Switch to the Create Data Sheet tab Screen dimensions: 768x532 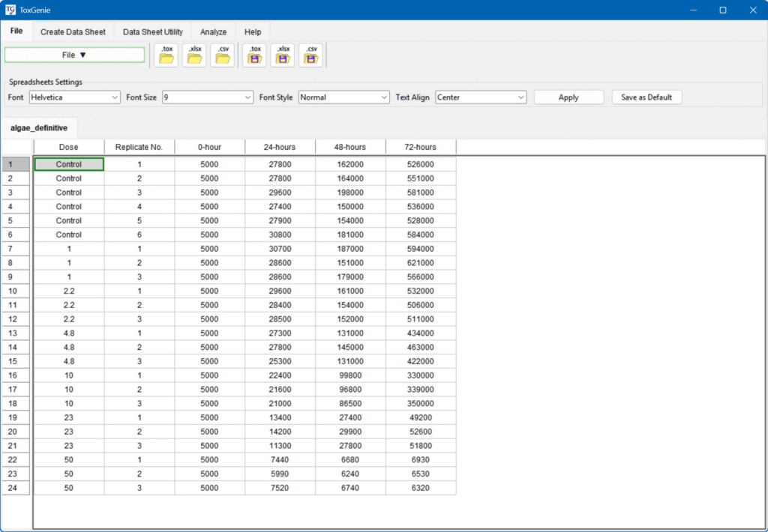[x=73, y=32]
